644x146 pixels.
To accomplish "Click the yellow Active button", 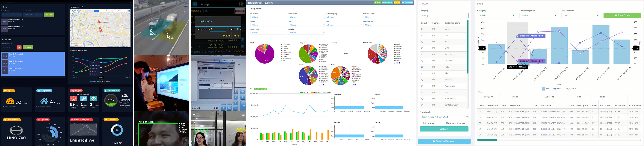I will point(397,2).
